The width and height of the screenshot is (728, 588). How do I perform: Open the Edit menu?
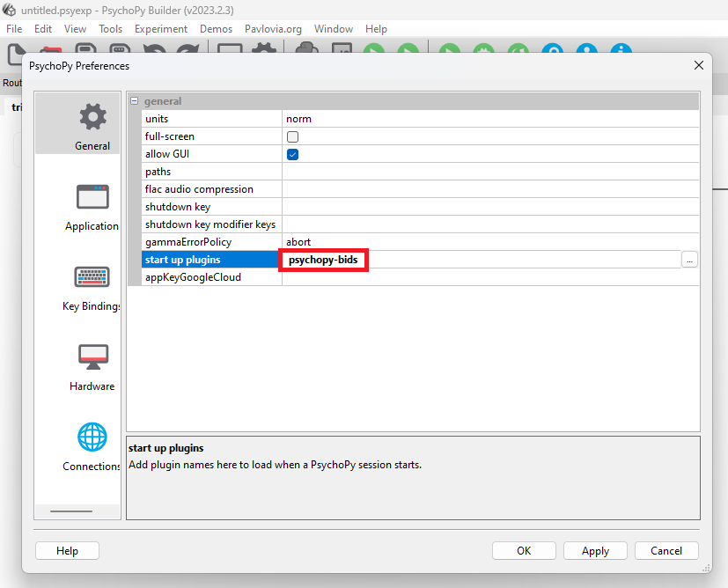click(x=43, y=29)
